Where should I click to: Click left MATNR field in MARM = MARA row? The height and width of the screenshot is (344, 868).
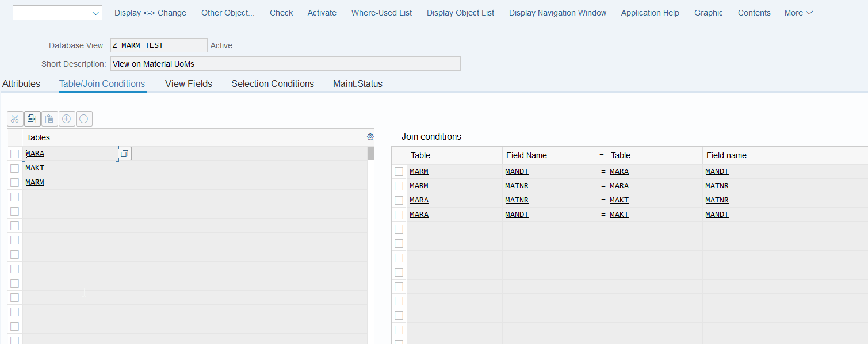point(517,186)
